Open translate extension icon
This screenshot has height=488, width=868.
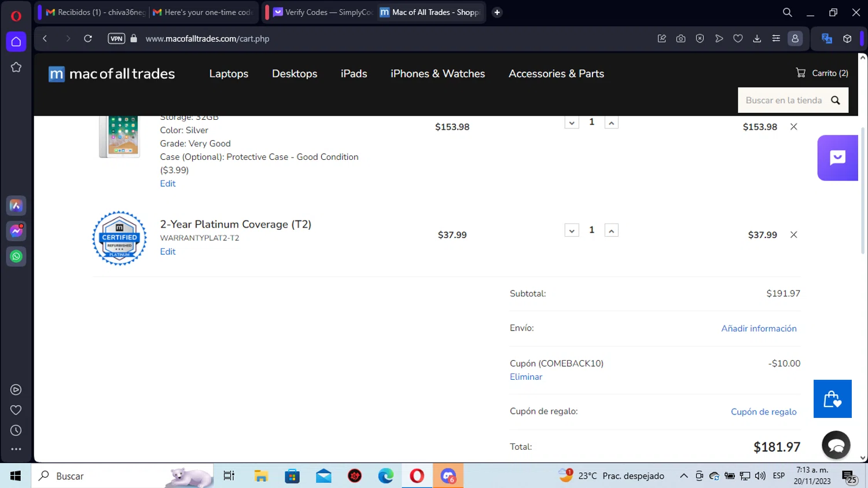827,39
